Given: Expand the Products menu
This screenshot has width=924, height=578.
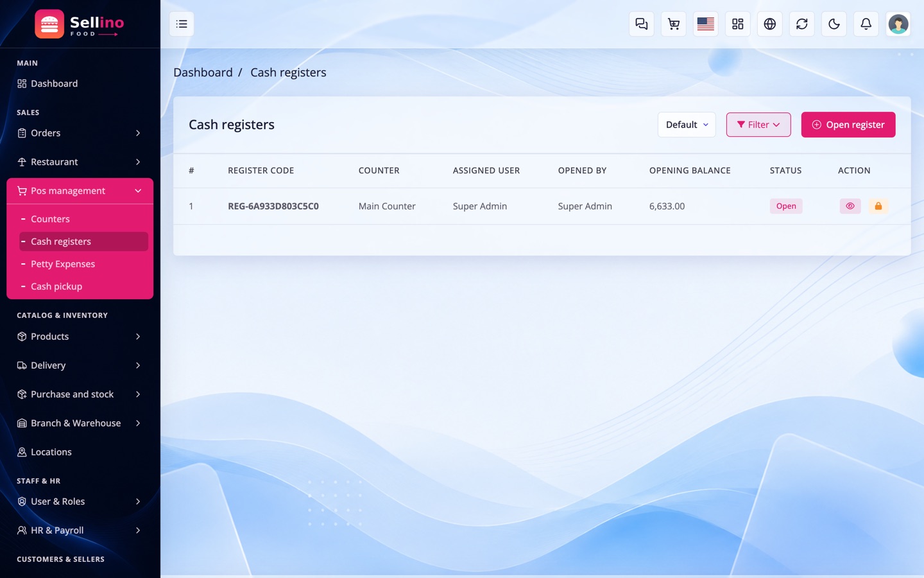Looking at the screenshot, I should click(80, 337).
